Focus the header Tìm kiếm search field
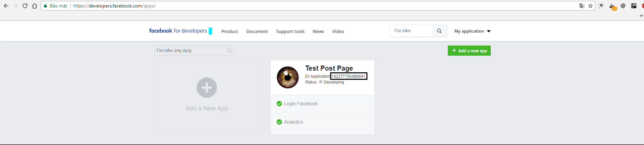Screen dimensions: 644x145 coord(411,31)
